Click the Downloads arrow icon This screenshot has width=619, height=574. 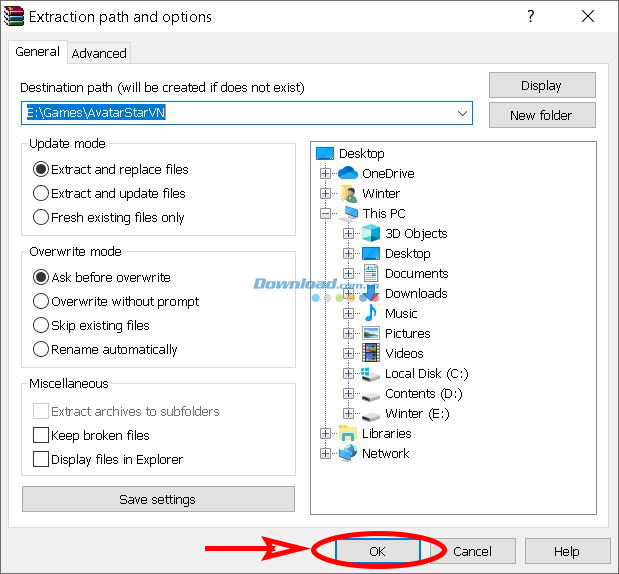click(370, 293)
